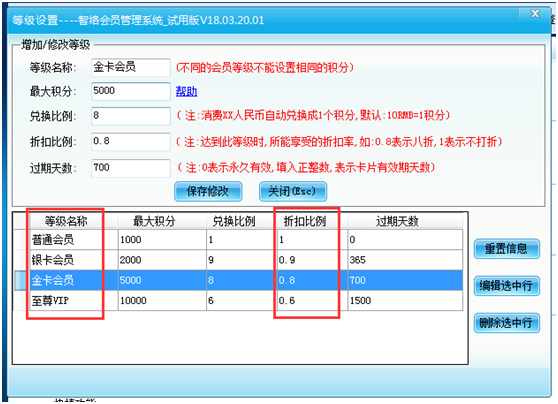
Task: Click the 1000 max points cell
Action: pos(162,240)
